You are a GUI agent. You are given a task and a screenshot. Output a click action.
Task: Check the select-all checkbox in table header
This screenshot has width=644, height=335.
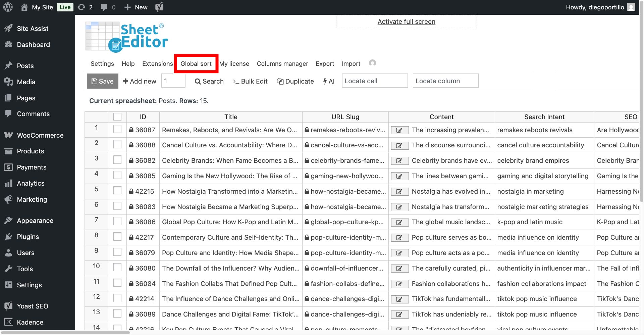(117, 116)
